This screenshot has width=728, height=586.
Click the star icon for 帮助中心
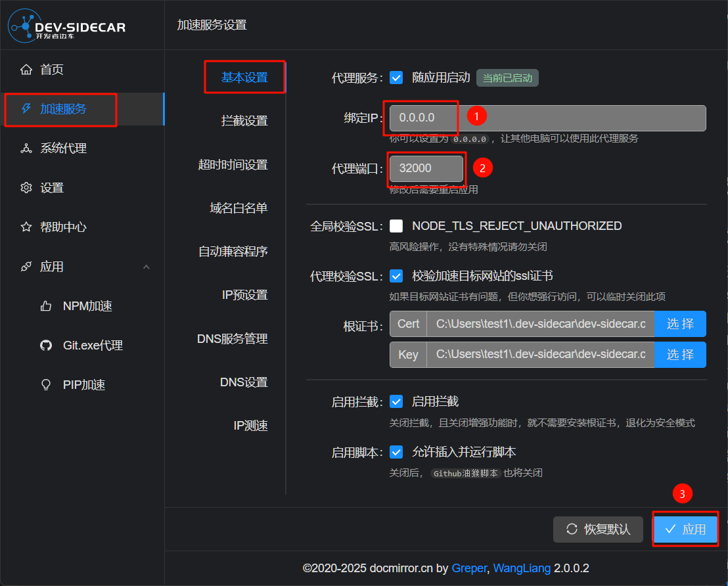[26, 227]
